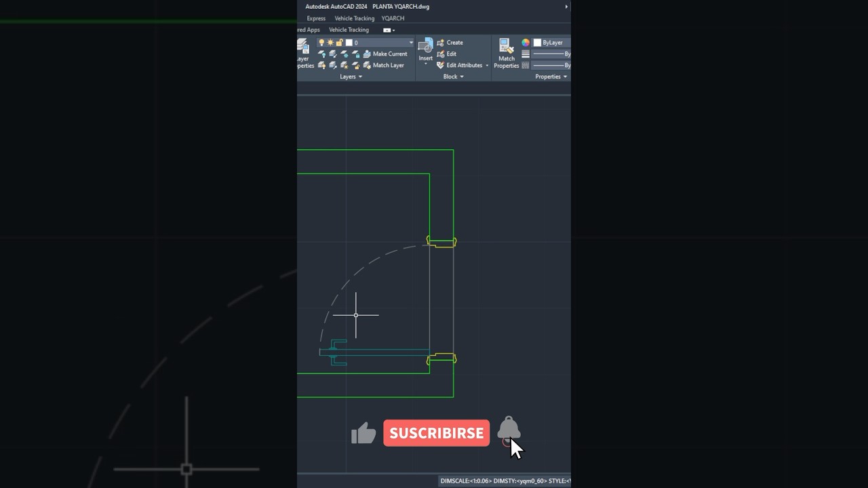Toggle the layer lock padlock icon
The image size is (868, 488).
pos(339,43)
